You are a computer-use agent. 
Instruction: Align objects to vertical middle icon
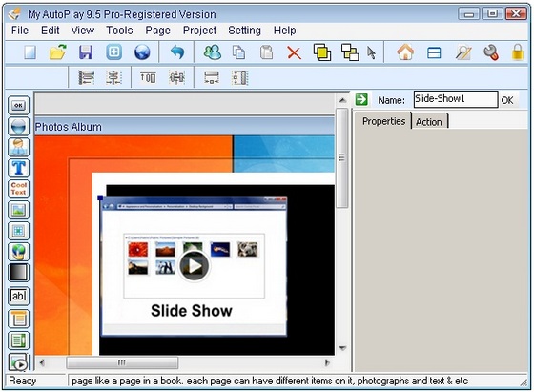[x=177, y=77]
